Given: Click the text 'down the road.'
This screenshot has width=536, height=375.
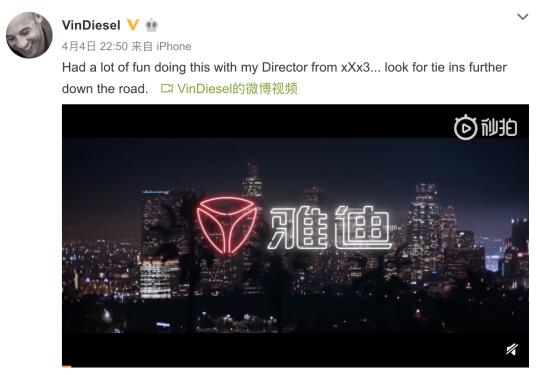Looking at the screenshot, I should coord(105,89).
